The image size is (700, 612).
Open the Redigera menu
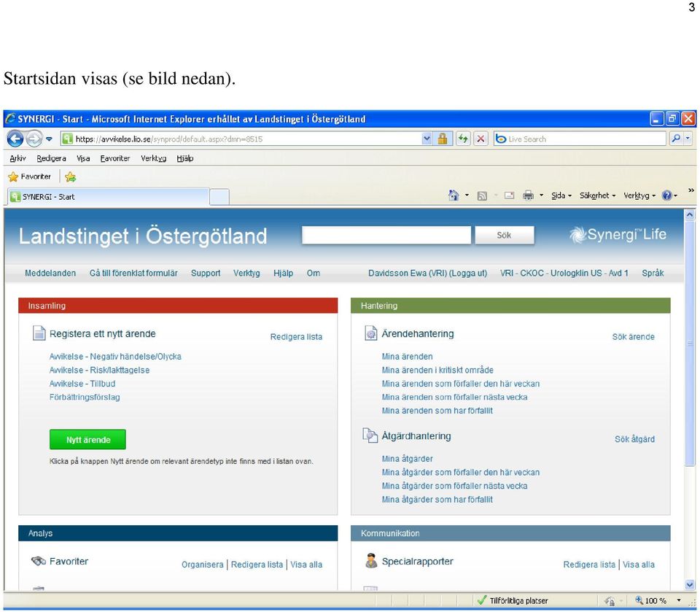(51, 158)
